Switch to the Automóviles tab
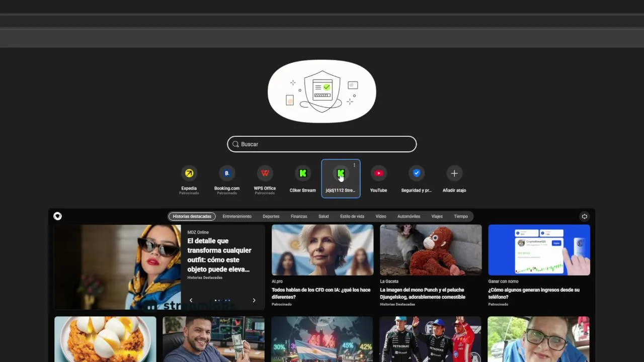644x362 pixels. click(x=409, y=217)
